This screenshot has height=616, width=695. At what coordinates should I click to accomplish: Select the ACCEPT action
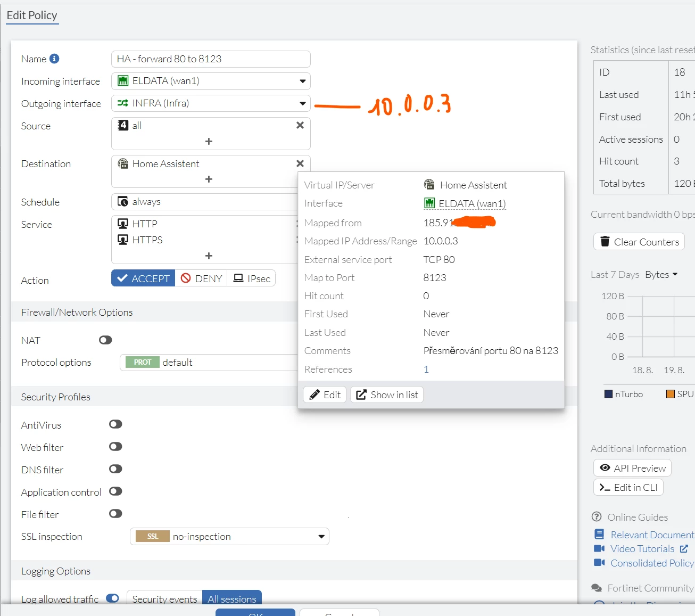coord(143,278)
